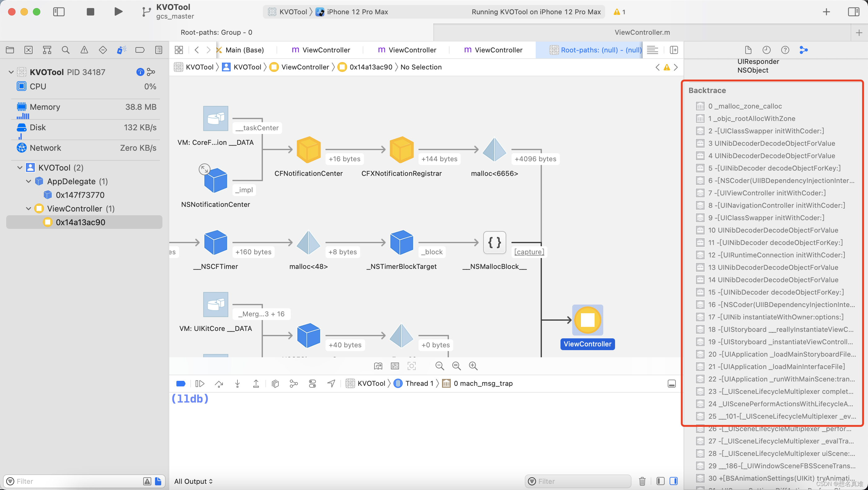Screen dimensions: 868x490
Task: Select the ViewController node in graph
Action: tap(588, 320)
